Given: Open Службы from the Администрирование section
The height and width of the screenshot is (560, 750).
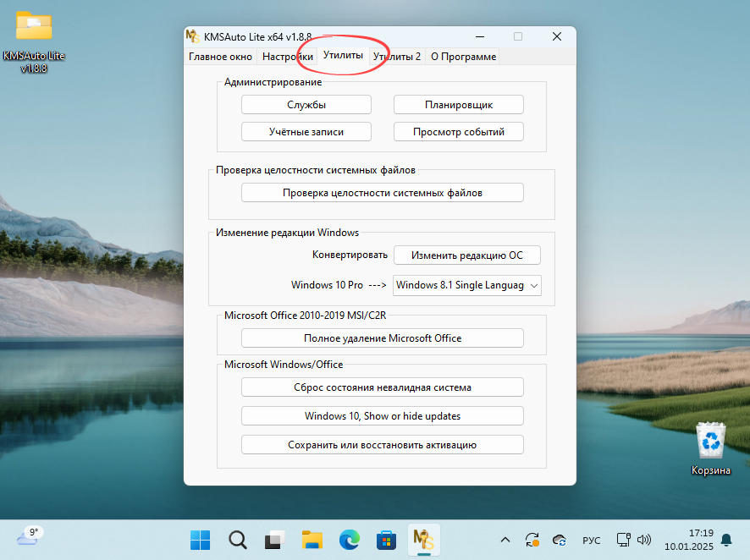Looking at the screenshot, I should [x=306, y=104].
